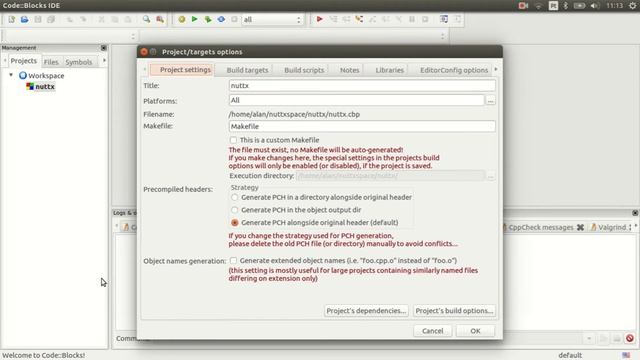Click the red Debug/Continue arrow icon
This screenshot has height=360, width=640.
(x=320, y=19)
